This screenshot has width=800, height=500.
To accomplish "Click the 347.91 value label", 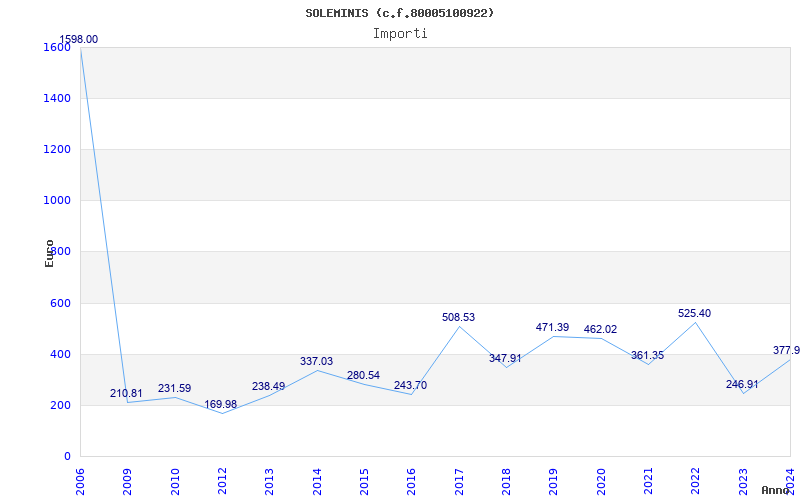I will [505, 358].
